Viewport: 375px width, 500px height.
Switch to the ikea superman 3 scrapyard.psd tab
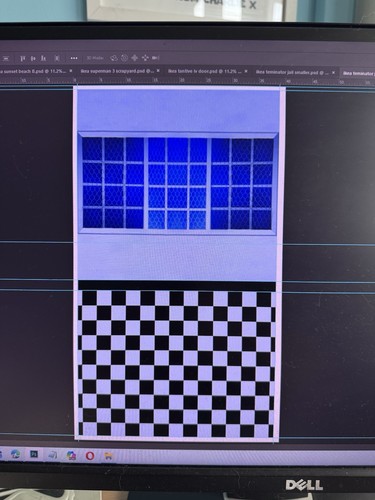(x=117, y=71)
